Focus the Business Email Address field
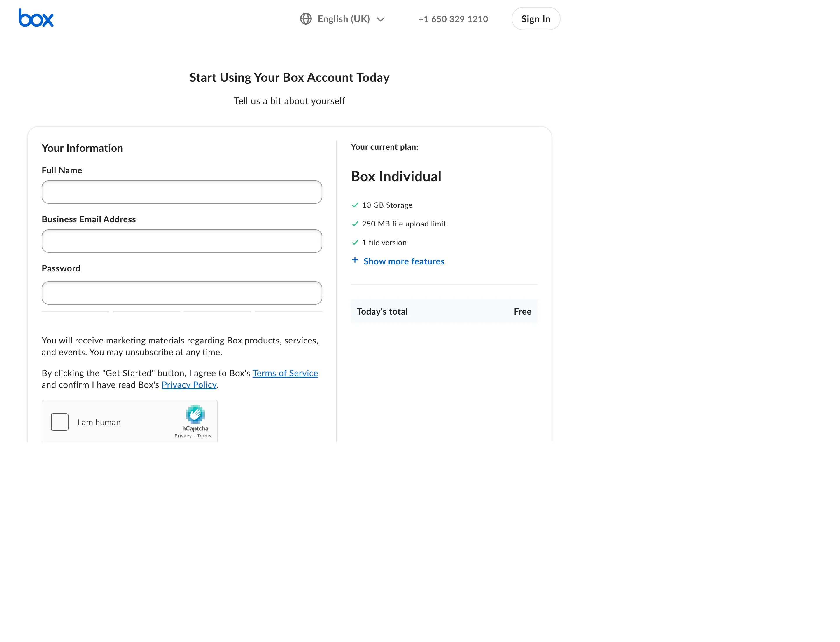The width and height of the screenshot is (840, 642). pyautogui.click(x=182, y=241)
